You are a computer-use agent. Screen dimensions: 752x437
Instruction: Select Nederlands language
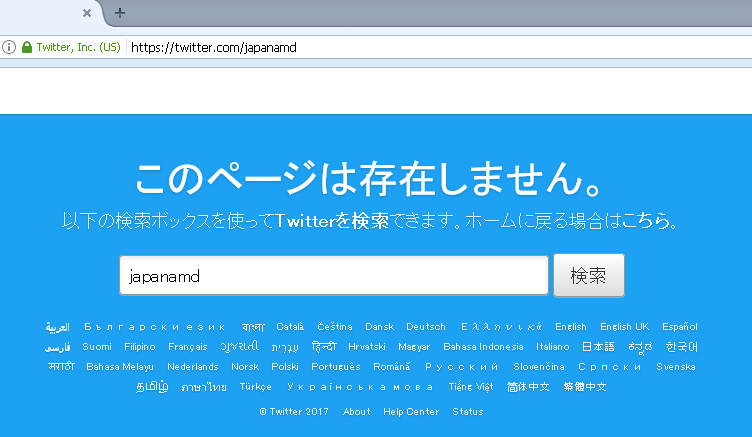[x=193, y=366]
